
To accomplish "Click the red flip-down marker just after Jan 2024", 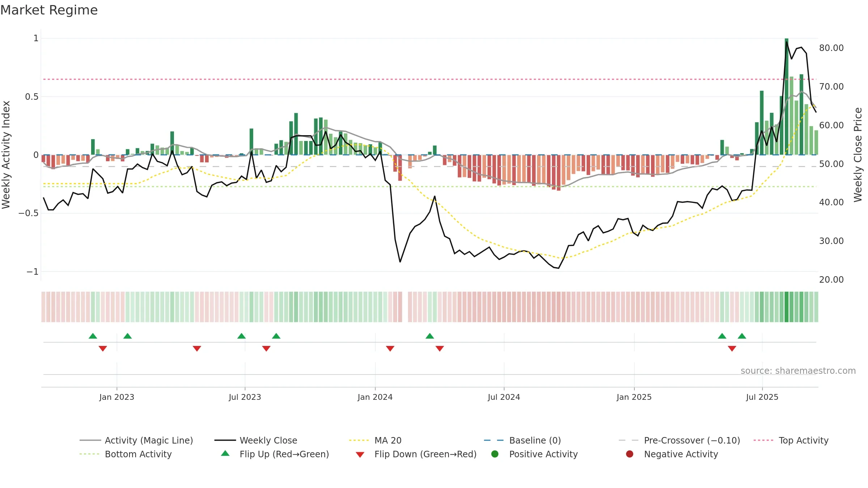I will [x=390, y=348].
